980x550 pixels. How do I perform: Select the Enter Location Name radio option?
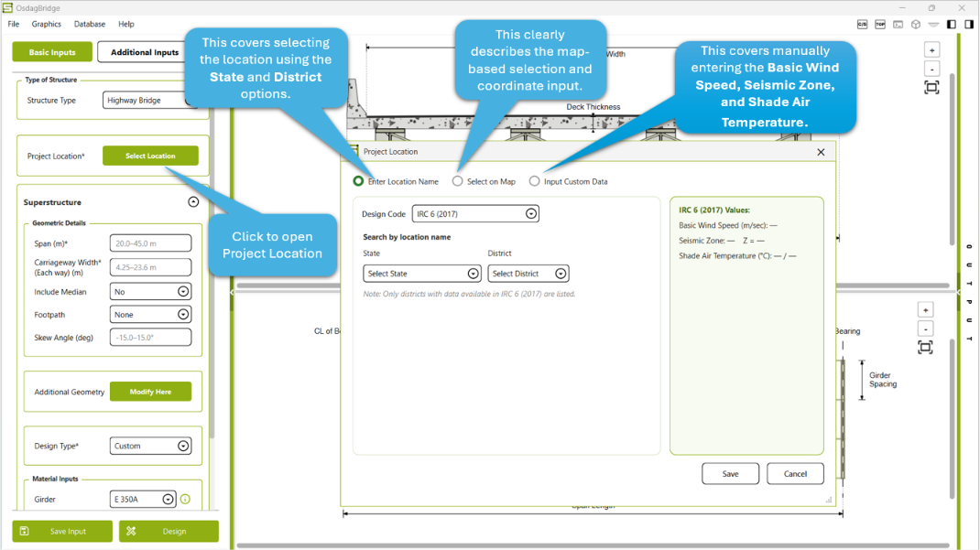(358, 181)
